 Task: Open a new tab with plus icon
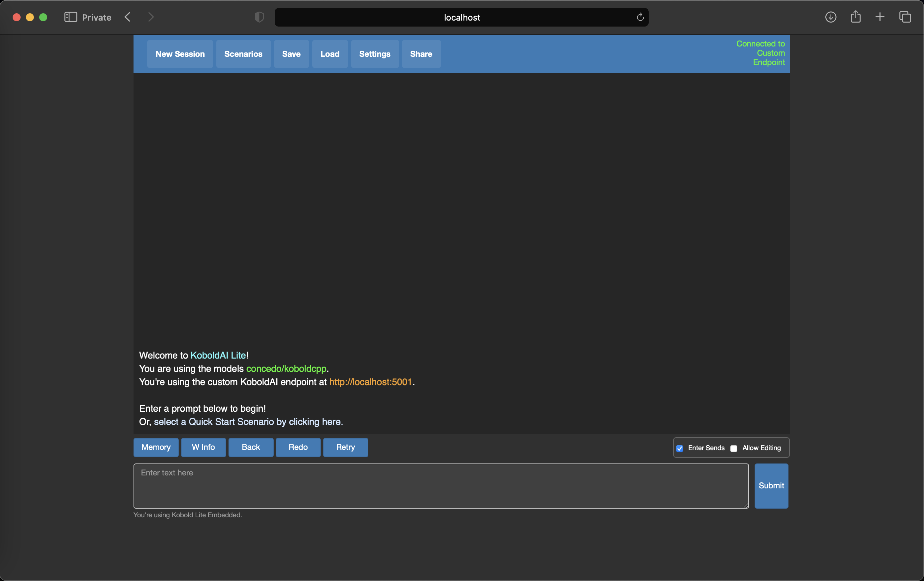(880, 17)
